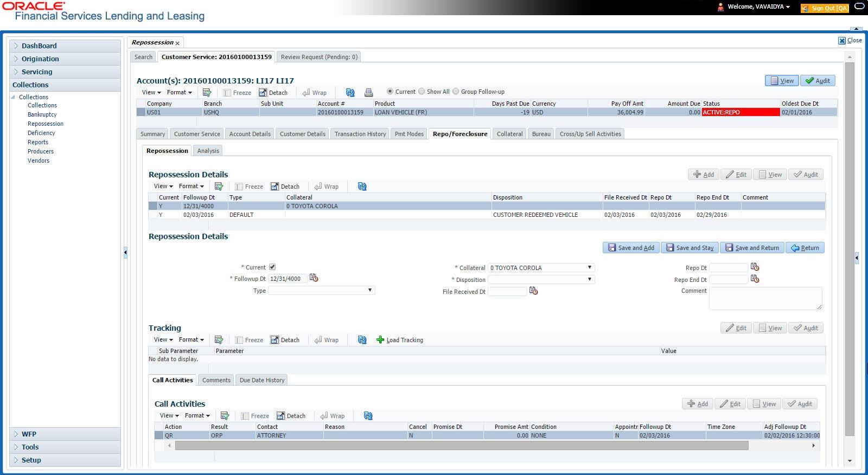Click the Repossession Details export icon

tap(219, 187)
